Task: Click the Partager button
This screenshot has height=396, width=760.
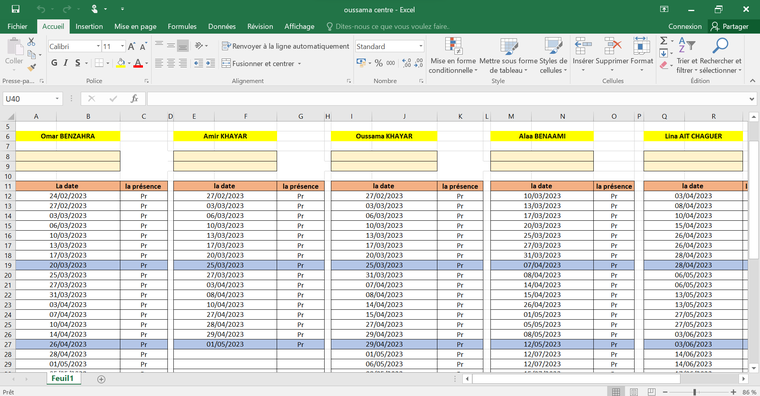Action: pos(729,26)
